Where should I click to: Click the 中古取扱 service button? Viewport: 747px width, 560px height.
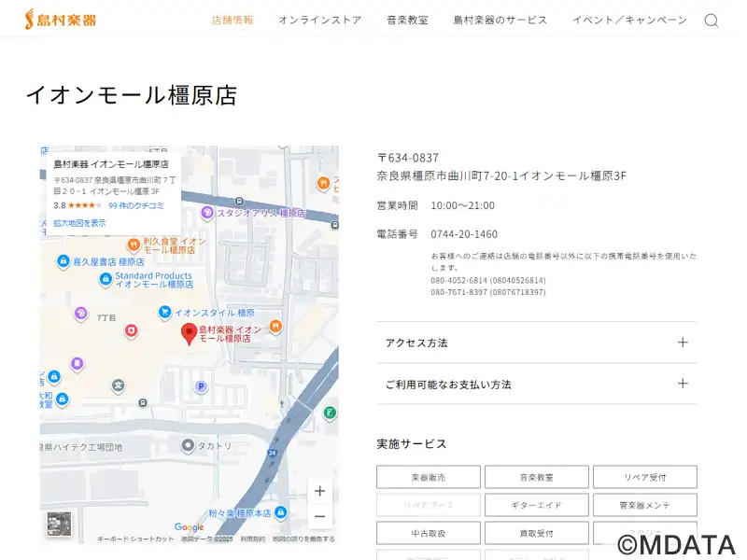429,533
